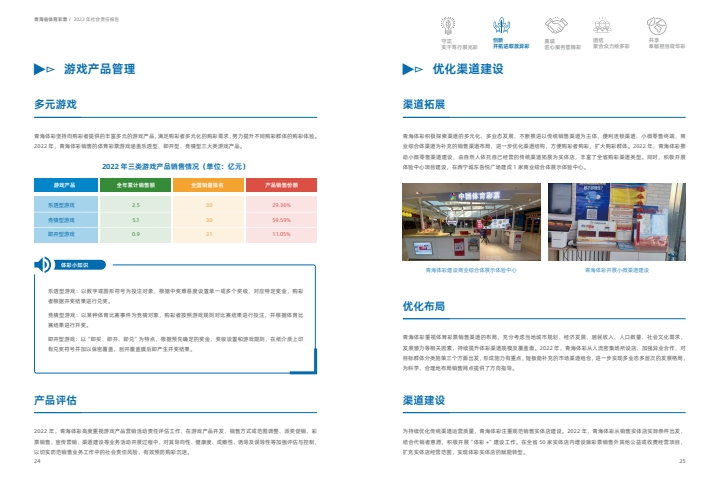Select the 守正 section label
Screen dimensions: 720x489
(459, 44)
